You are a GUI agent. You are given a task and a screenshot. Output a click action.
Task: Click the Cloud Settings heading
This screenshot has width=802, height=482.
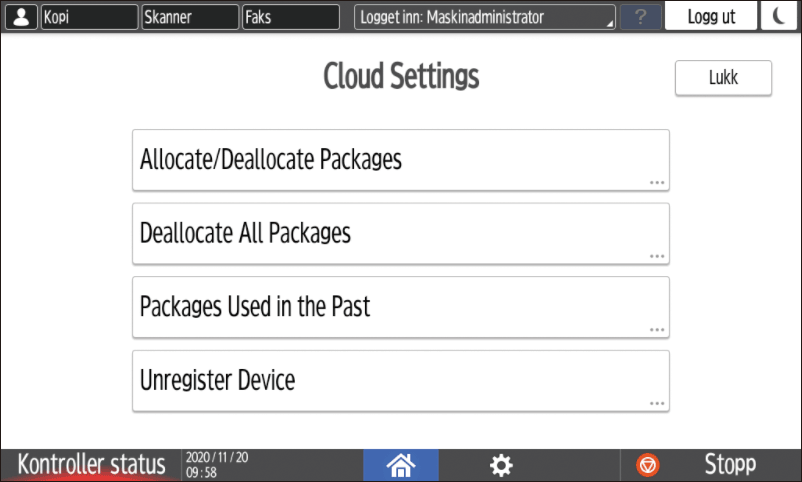click(401, 77)
